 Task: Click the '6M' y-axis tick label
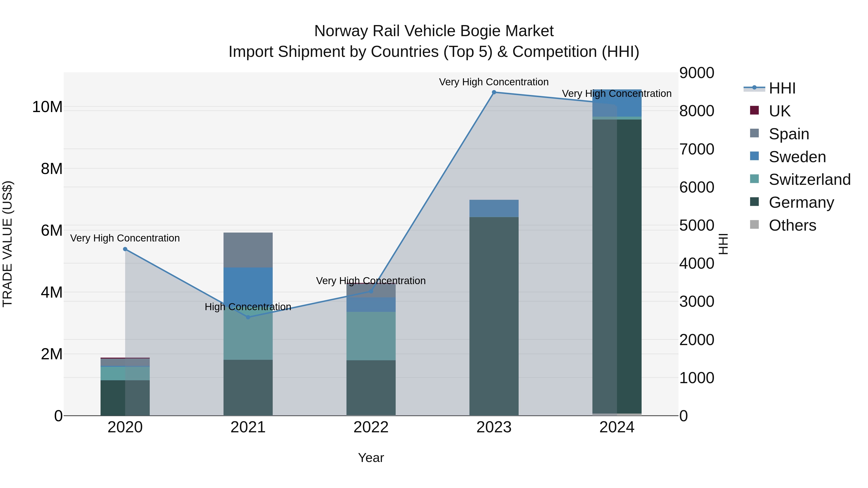click(52, 231)
